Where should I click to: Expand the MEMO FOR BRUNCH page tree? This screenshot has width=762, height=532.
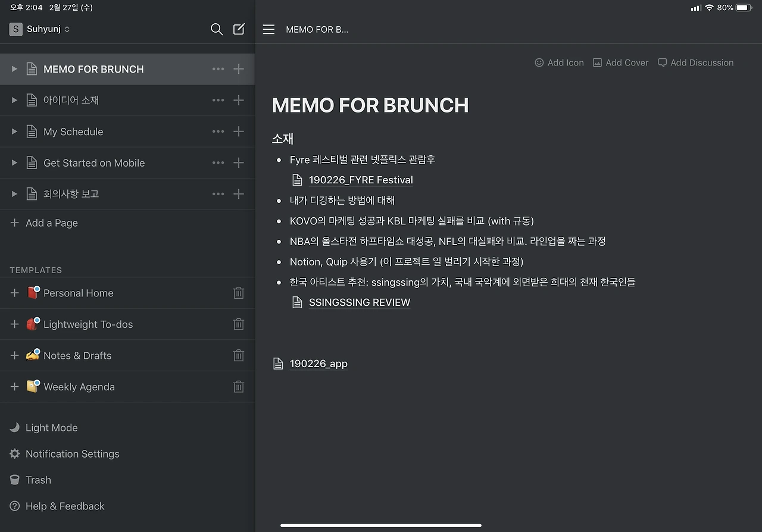tap(14, 69)
